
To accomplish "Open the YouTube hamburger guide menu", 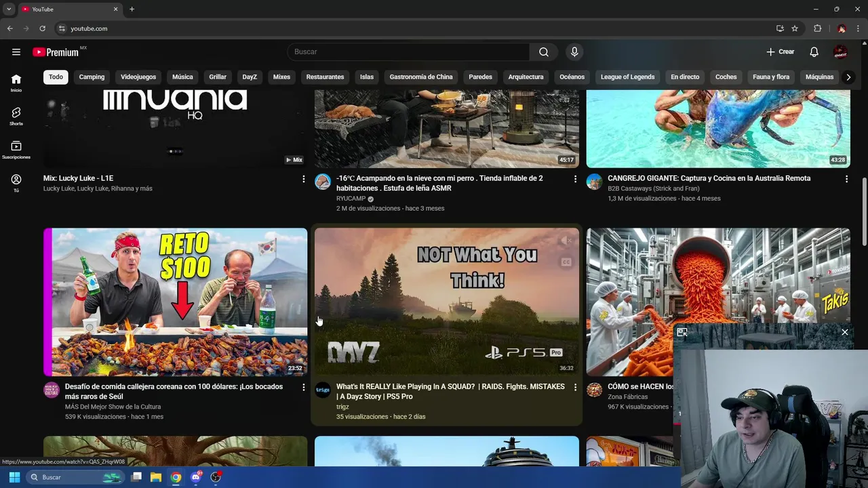I will click(16, 52).
